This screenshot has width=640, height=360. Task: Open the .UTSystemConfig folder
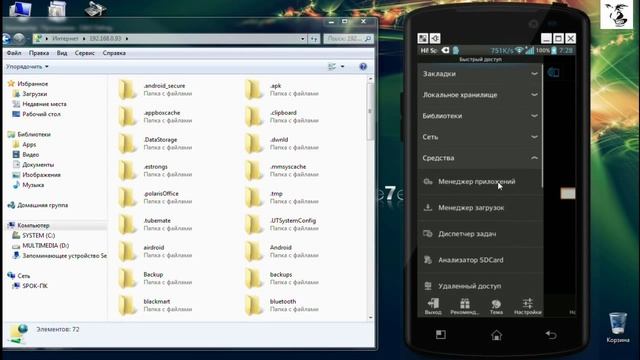pos(282,224)
